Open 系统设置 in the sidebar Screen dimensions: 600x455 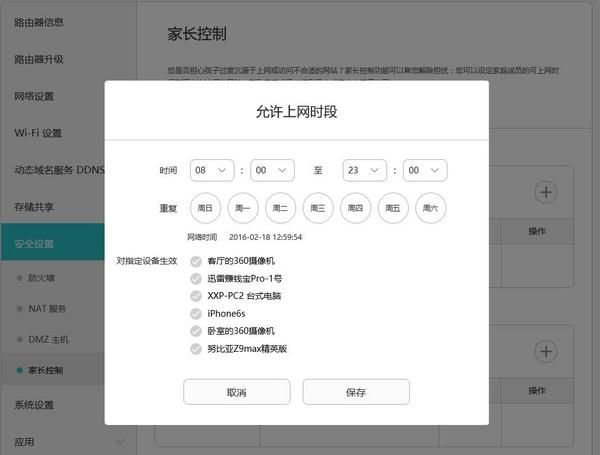[x=34, y=404]
